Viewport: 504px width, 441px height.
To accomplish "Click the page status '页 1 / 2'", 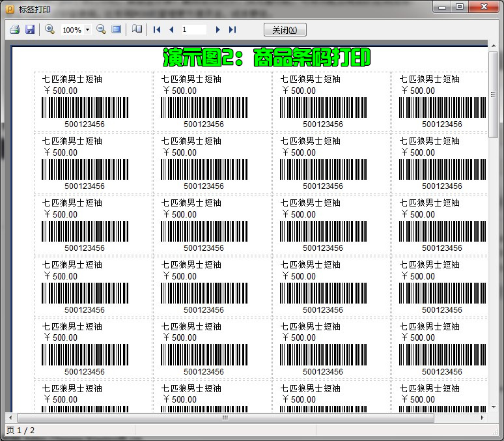I will point(20,431).
